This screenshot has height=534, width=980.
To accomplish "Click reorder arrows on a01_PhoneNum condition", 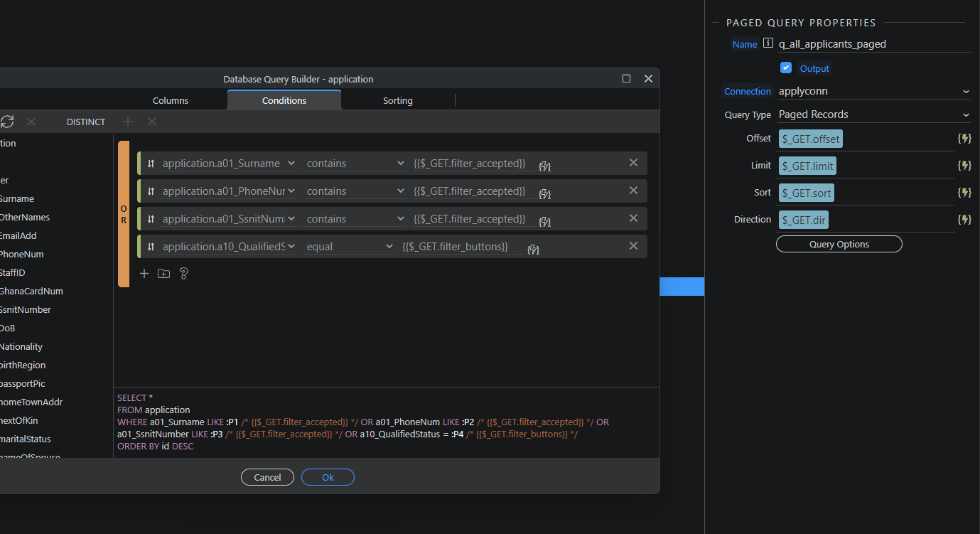I will click(x=151, y=191).
